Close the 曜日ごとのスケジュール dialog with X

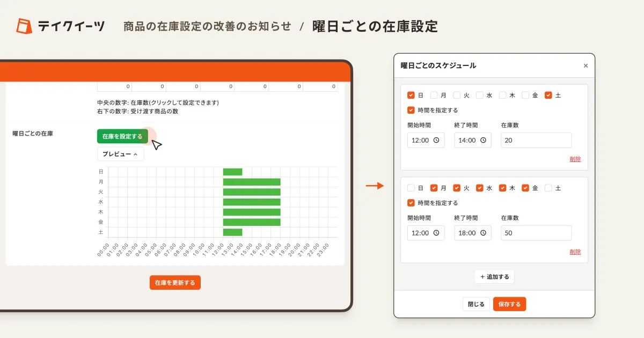click(586, 66)
